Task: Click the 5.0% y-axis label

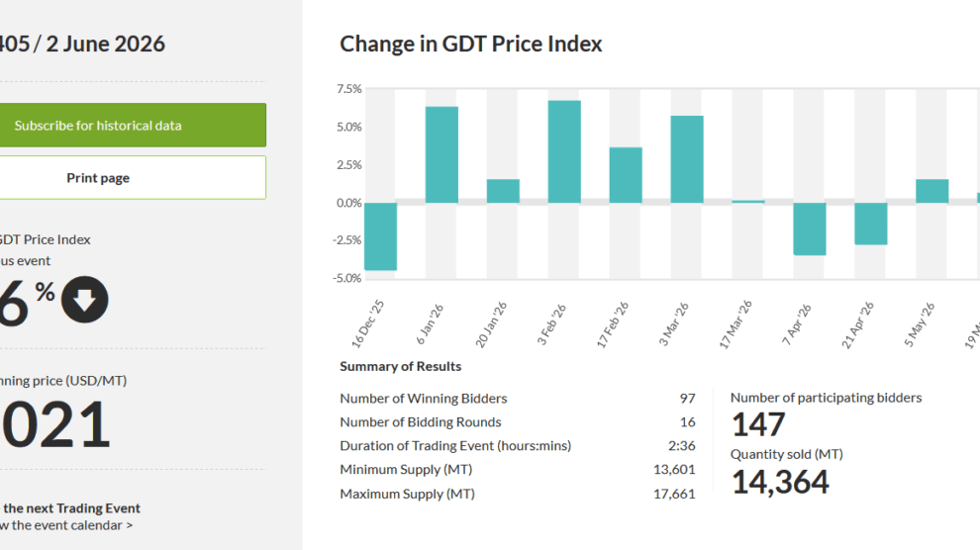Action: click(x=348, y=128)
